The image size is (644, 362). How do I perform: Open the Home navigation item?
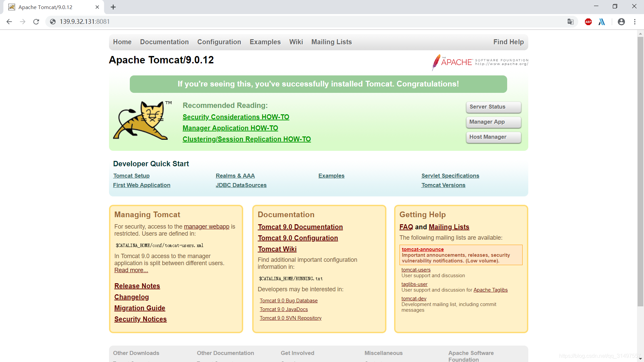point(122,42)
